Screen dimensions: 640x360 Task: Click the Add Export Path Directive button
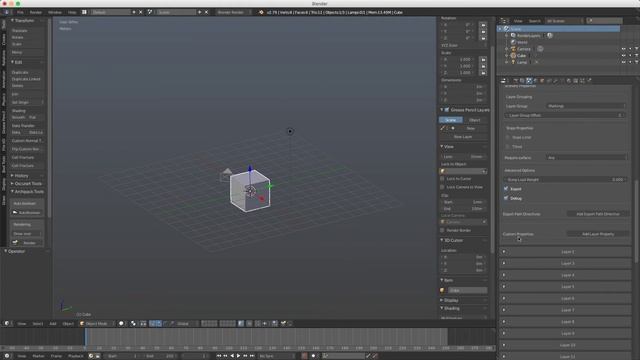[598, 214]
